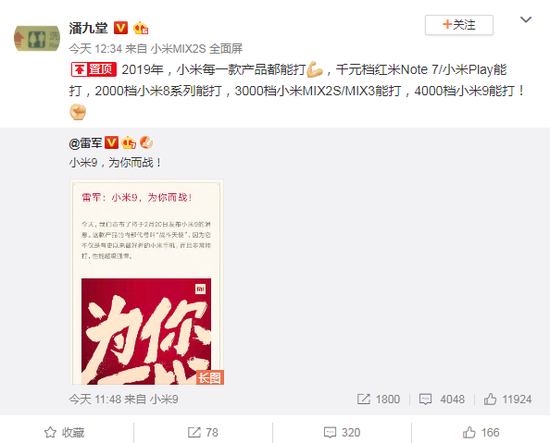Image resolution: width=550 pixels, height=443 pixels.
Task: Open the 小米9 long image thumbnail
Action: (147, 282)
